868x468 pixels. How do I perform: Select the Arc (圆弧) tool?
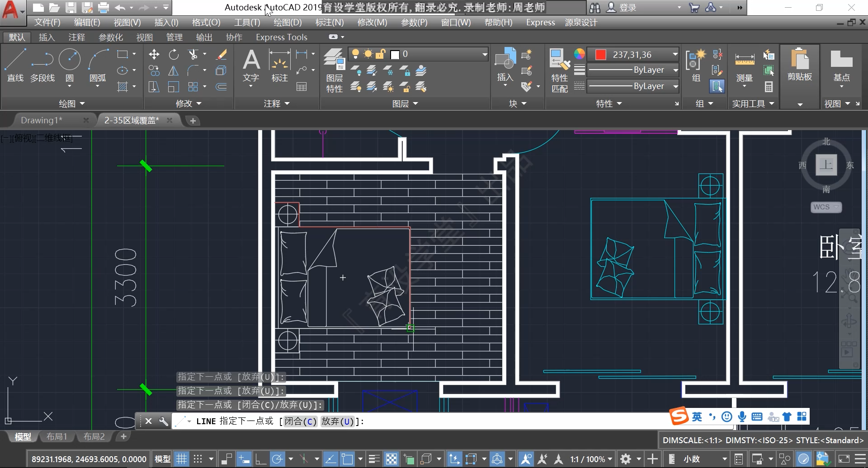(98, 66)
